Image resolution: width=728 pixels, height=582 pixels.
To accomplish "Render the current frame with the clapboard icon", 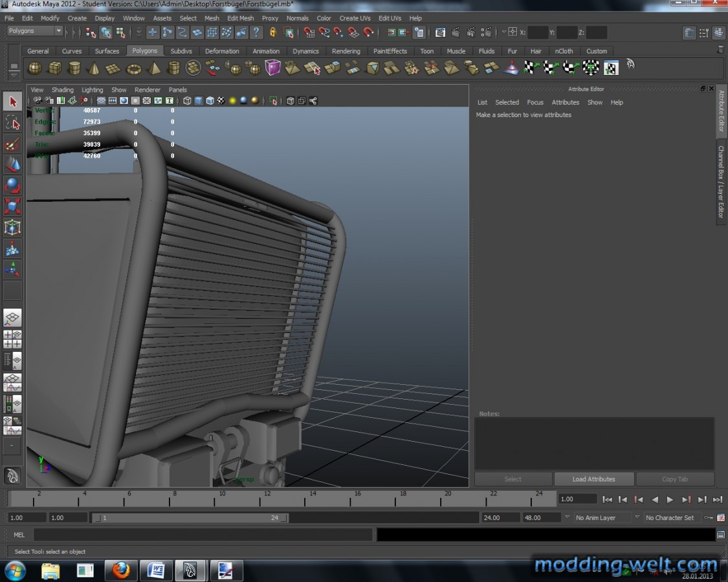I will [456, 32].
